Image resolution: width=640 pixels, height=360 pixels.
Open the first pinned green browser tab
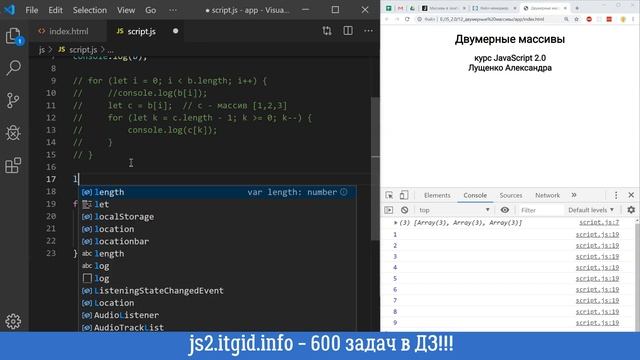pyautogui.click(x=389, y=8)
